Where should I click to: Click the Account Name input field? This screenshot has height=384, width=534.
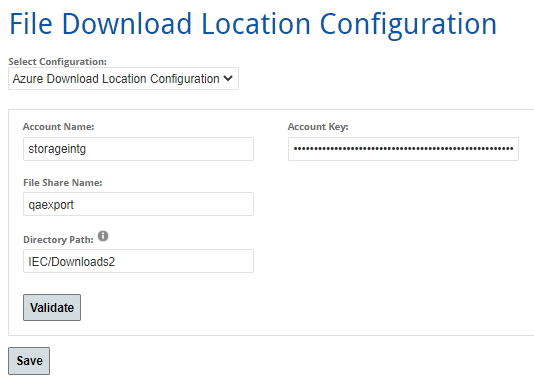pos(138,149)
